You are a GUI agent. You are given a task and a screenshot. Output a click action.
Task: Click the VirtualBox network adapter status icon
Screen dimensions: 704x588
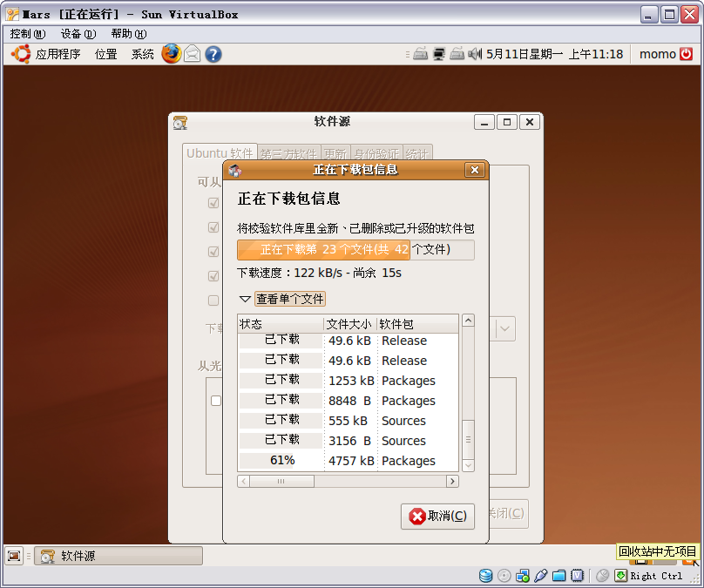point(523,576)
